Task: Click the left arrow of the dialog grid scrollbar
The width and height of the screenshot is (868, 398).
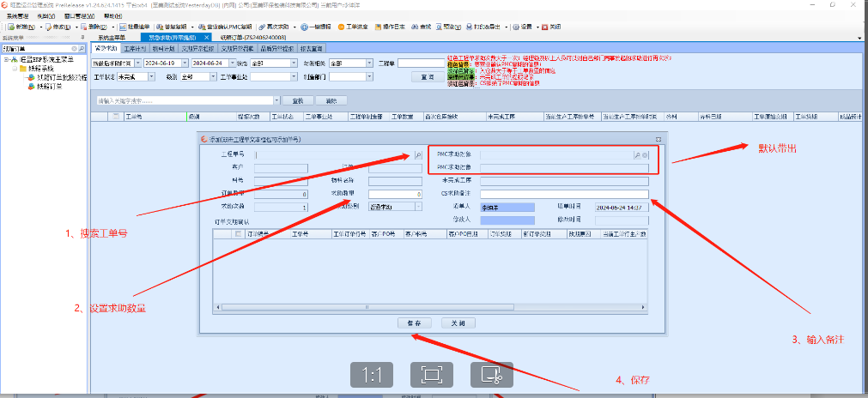Action: 217,307
